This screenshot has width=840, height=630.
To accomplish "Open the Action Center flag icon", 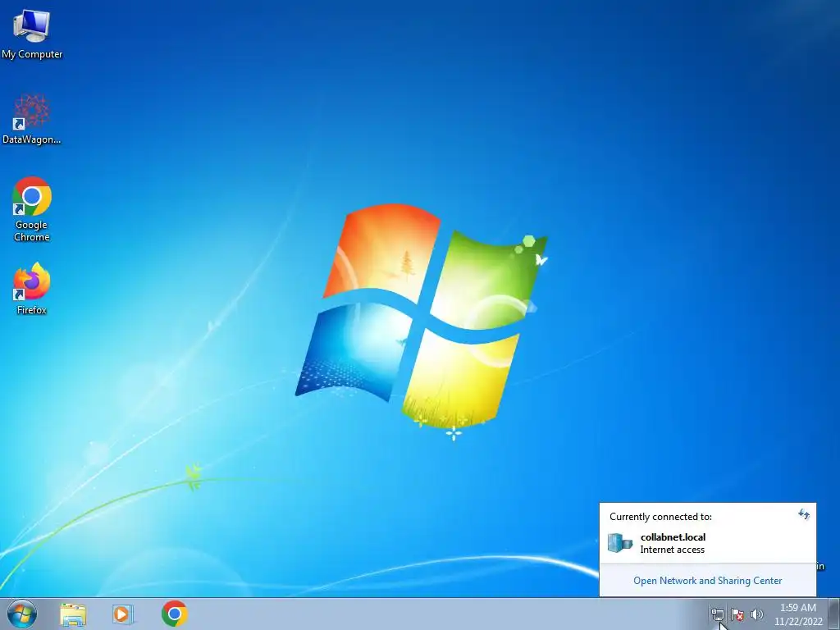I will click(737, 614).
